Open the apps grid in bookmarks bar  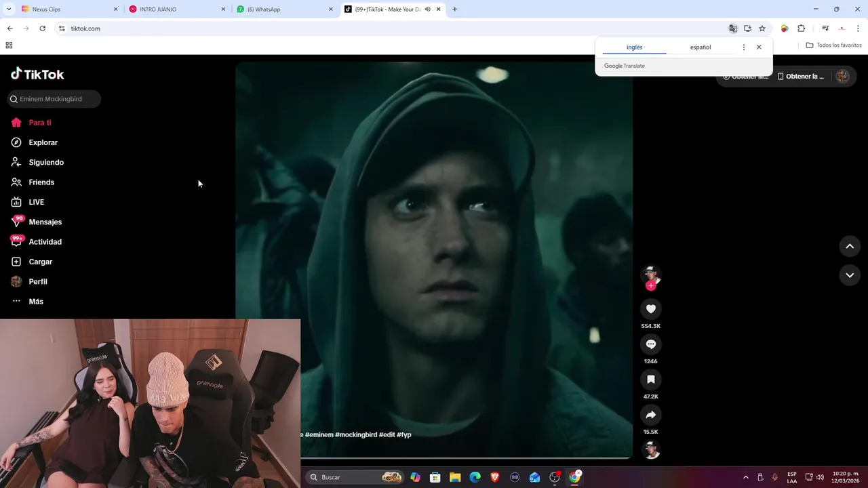click(x=9, y=45)
